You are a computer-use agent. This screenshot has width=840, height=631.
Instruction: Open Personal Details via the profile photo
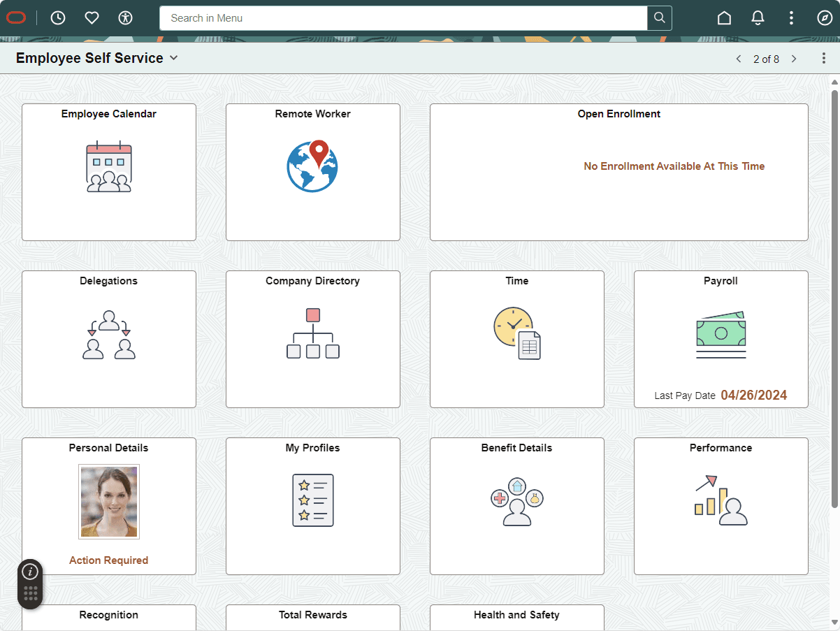pyautogui.click(x=108, y=502)
